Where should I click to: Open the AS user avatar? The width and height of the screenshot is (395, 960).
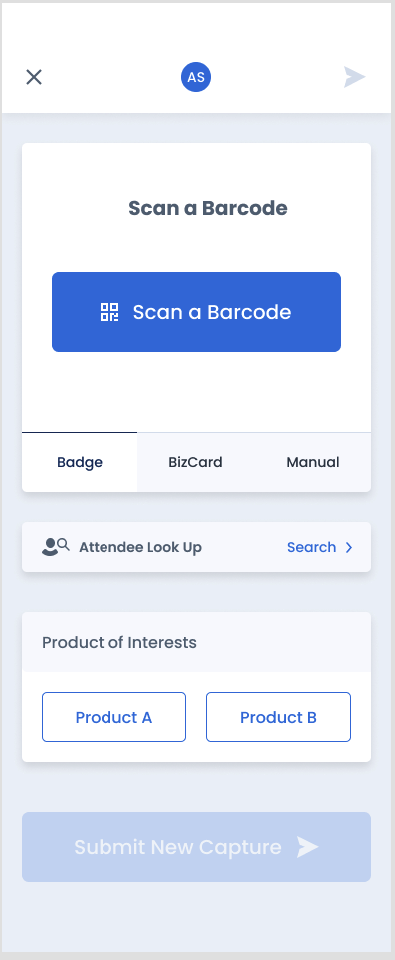click(196, 77)
